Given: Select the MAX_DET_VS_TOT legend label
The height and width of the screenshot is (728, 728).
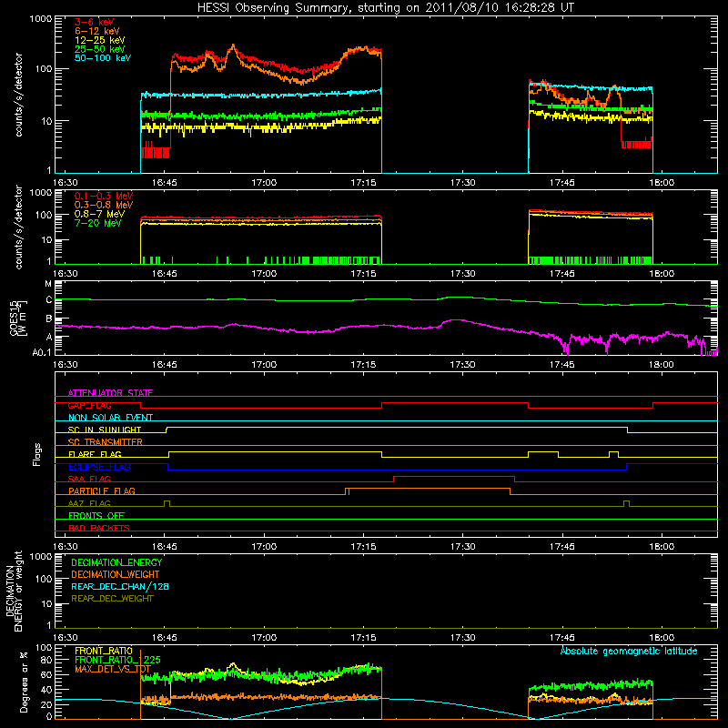Looking at the screenshot, I should click(113, 669).
